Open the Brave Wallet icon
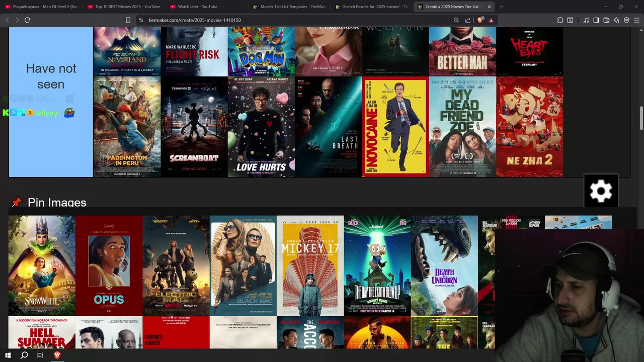This screenshot has width=644, height=362. coord(606,20)
